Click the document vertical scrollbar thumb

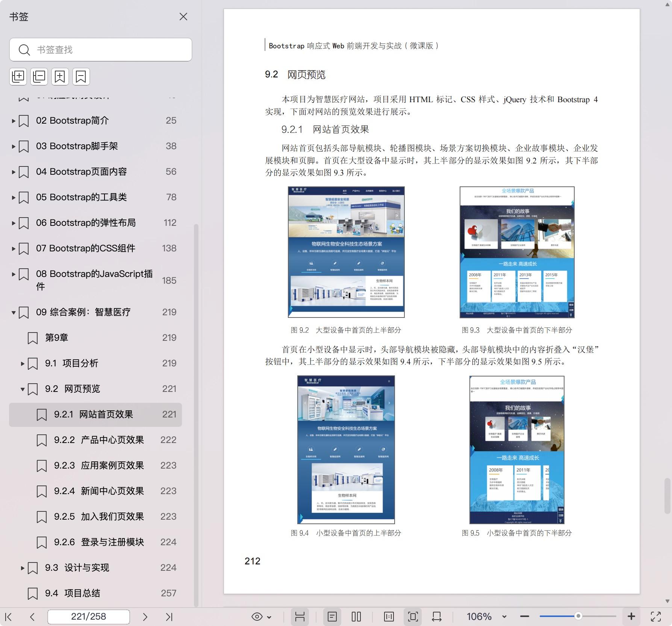coord(667,496)
